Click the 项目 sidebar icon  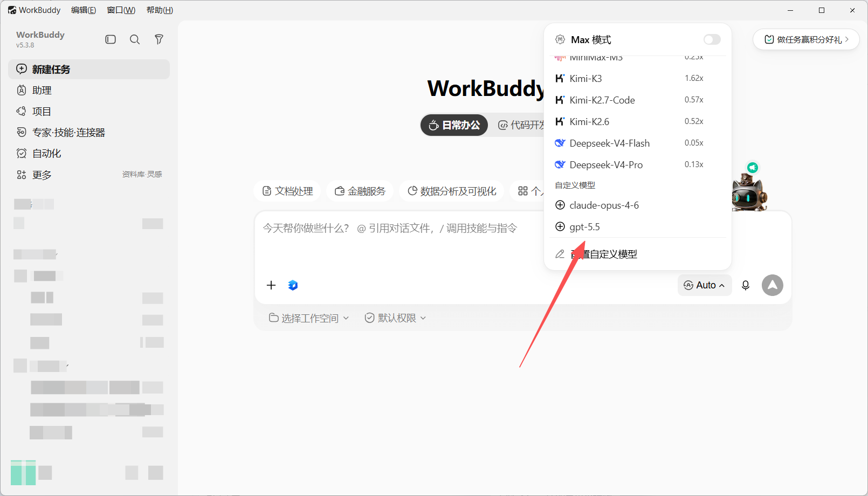22,111
